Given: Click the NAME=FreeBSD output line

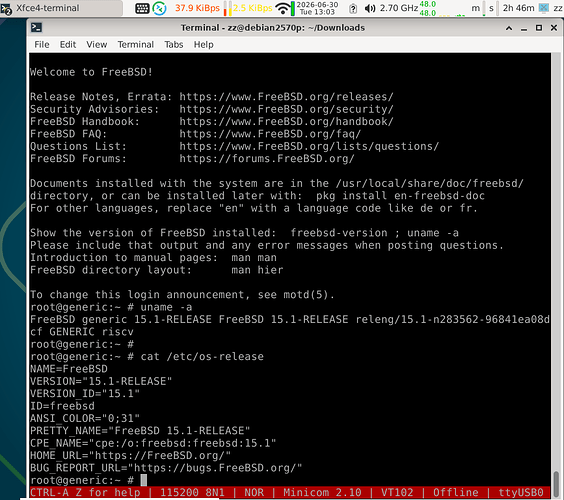Looking at the screenshot, I should pyautogui.click(x=69, y=369).
